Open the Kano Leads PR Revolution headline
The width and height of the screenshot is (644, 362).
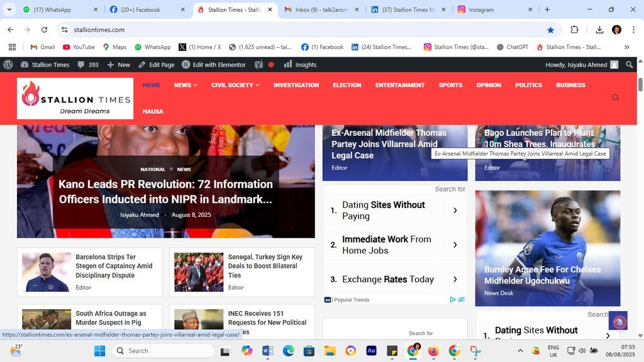coord(165,192)
